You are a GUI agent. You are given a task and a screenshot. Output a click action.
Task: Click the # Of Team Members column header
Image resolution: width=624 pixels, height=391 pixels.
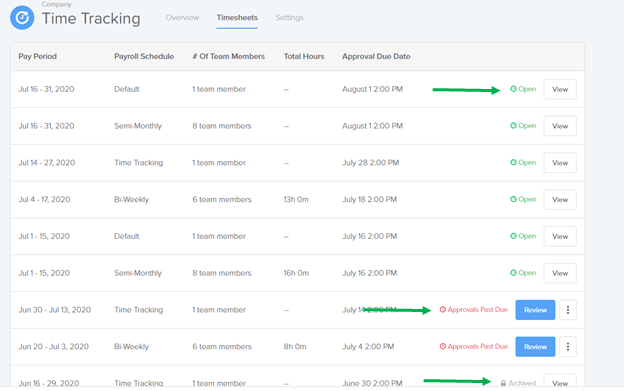click(x=228, y=56)
